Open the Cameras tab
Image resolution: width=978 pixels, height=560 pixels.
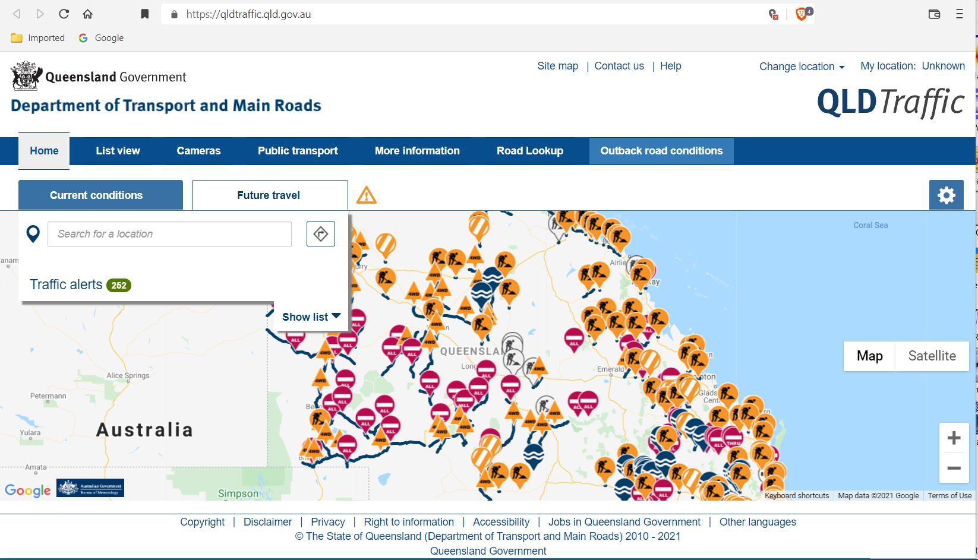pos(198,151)
